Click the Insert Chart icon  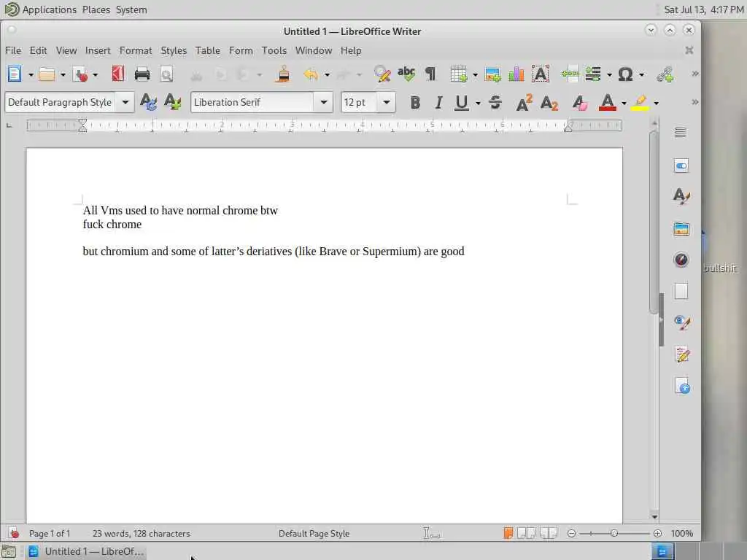[x=516, y=74]
